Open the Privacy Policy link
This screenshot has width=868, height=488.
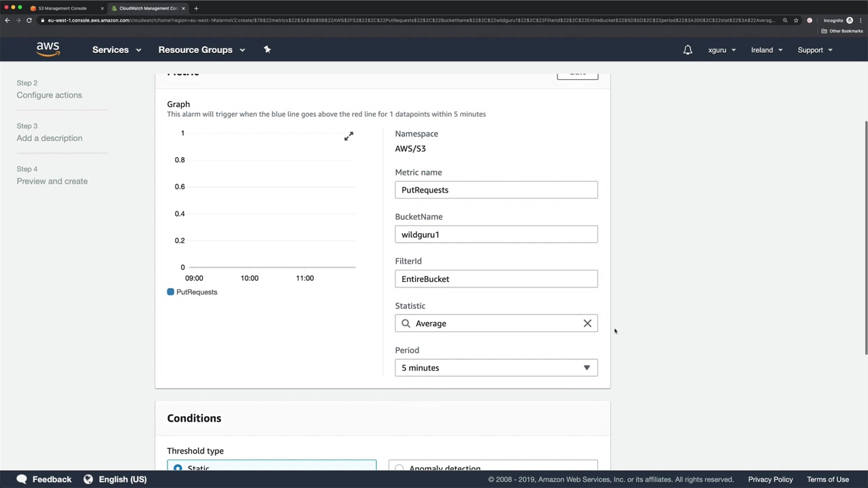(770, 479)
